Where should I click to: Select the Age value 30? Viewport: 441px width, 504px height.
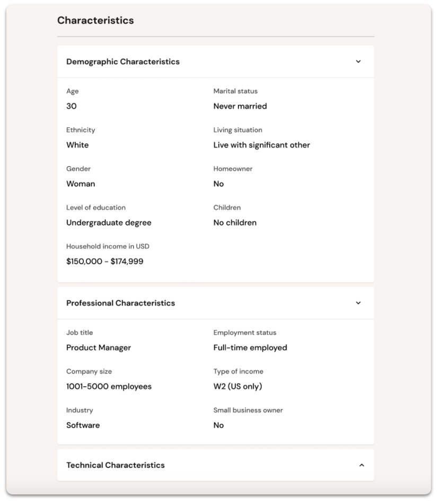pyautogui.click(x=72, y=106)
